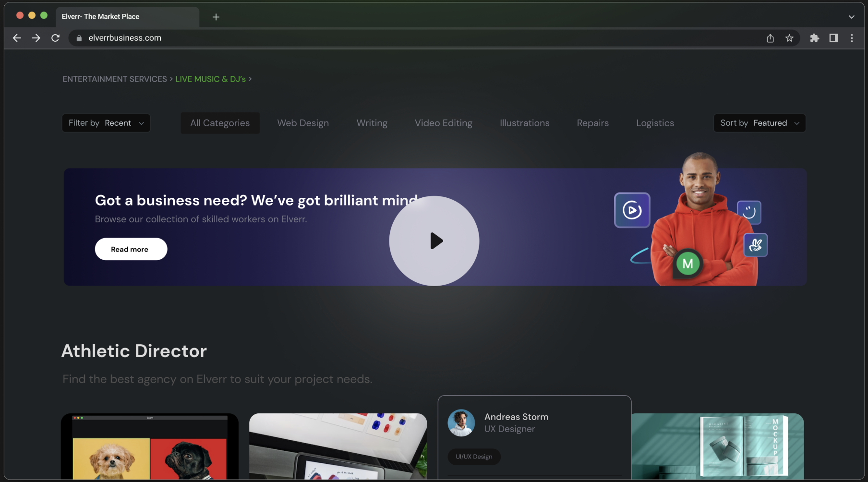Click the video play icon tile in banner
The width and height of the screenshot is (868, 482).
(632, 210)
